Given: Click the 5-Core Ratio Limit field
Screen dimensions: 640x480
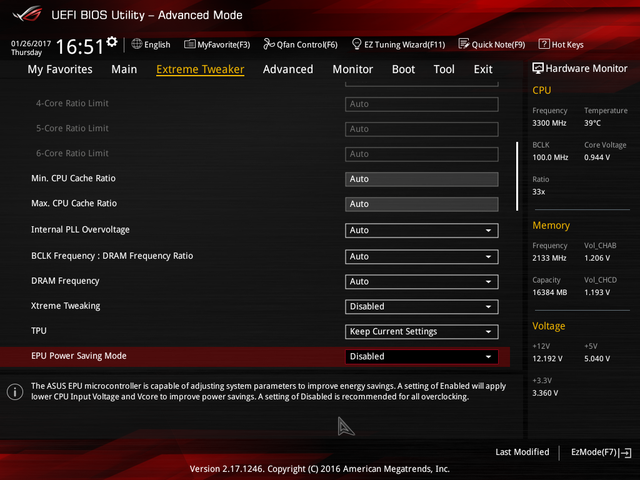Looking at the screenshot, I should tap(421, 129).
